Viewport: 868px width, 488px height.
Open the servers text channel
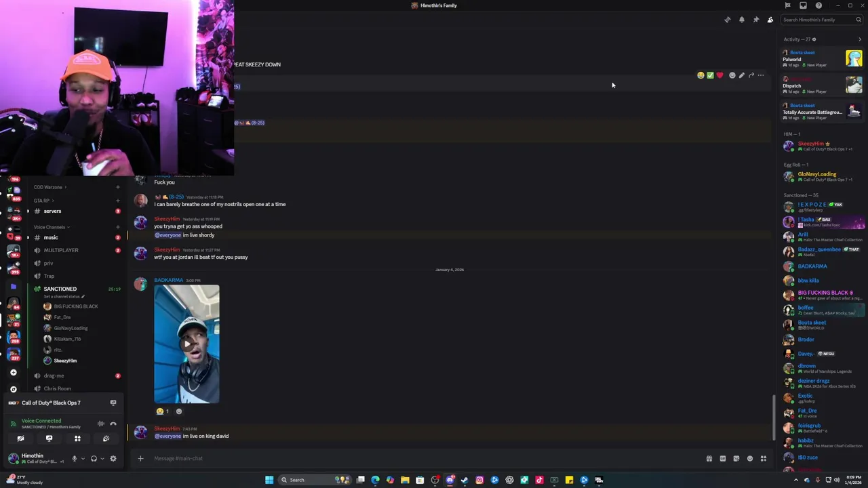[x=76, y=211]
